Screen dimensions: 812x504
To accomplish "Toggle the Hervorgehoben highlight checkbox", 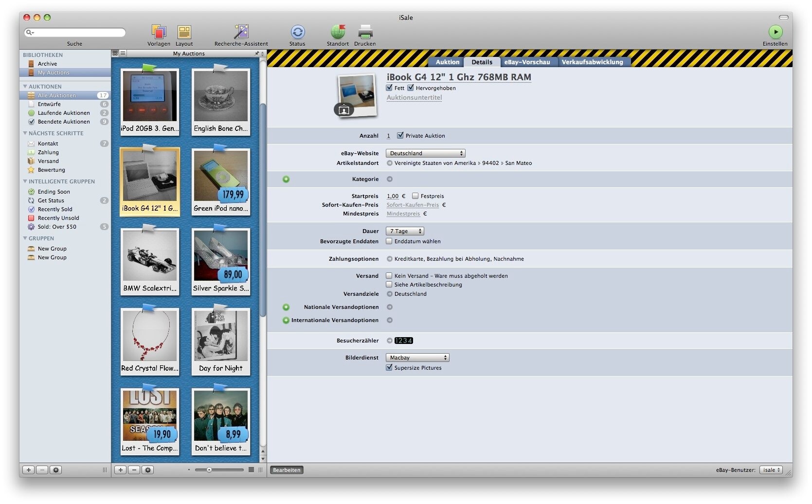I will pyautogui.click(x=411, y=88).
